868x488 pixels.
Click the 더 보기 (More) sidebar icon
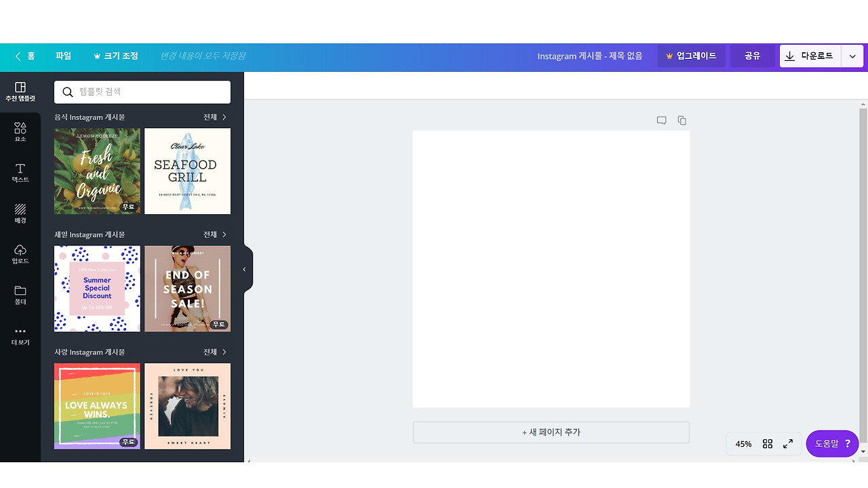click(19, 336)
